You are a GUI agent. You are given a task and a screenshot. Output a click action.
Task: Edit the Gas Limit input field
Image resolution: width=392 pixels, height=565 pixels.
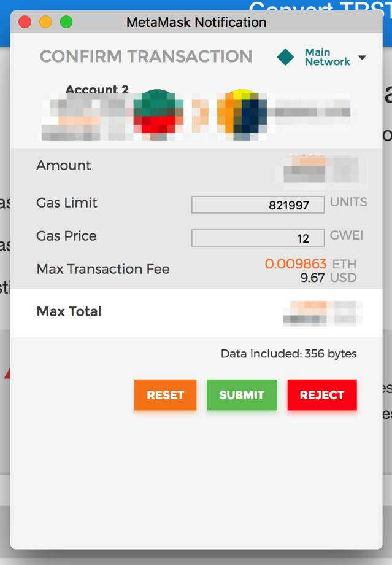(258, 205)
